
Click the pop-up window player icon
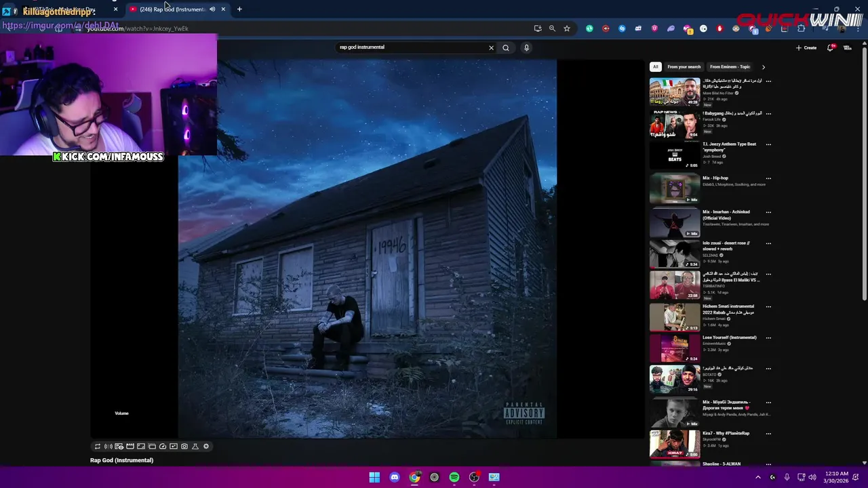(x=152, y=446)
